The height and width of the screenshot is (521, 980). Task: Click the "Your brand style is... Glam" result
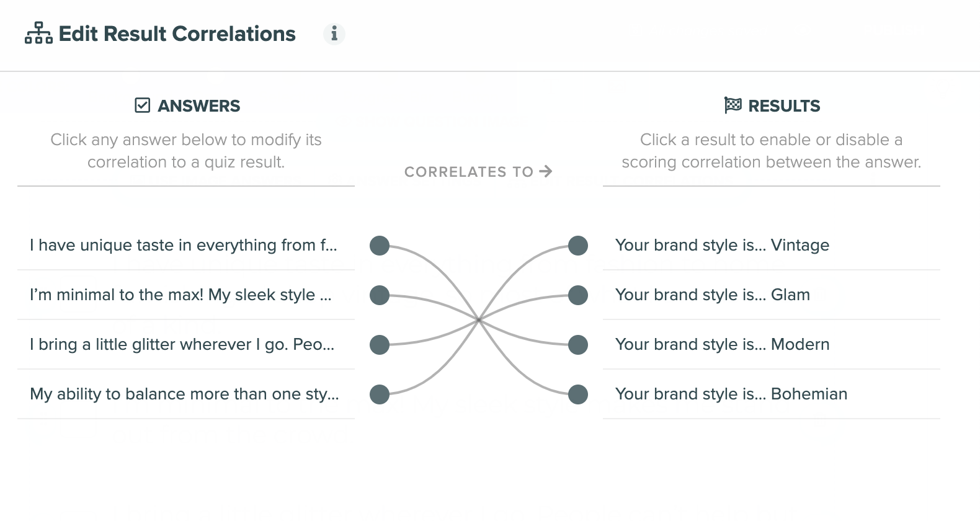[713, 295]
